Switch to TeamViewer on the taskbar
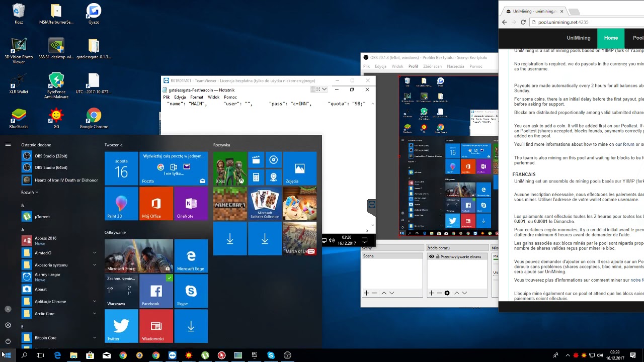This screenshot has height=362, width=644. (173, 355)
